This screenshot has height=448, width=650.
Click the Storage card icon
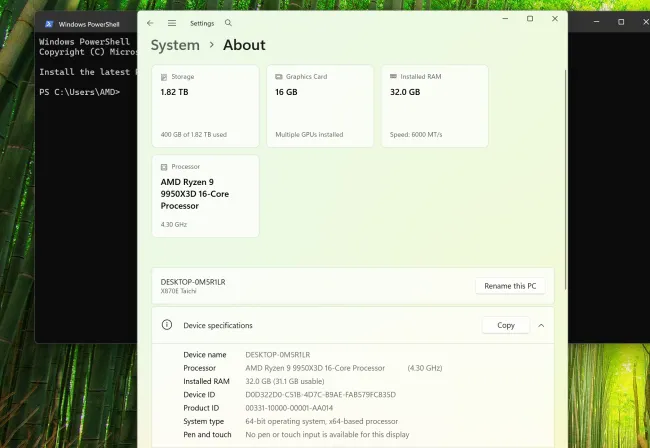tap(165, 75)
